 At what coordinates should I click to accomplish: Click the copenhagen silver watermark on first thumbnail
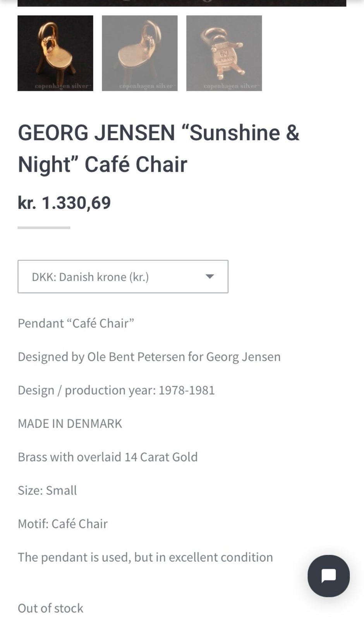[x=62, y=86]
